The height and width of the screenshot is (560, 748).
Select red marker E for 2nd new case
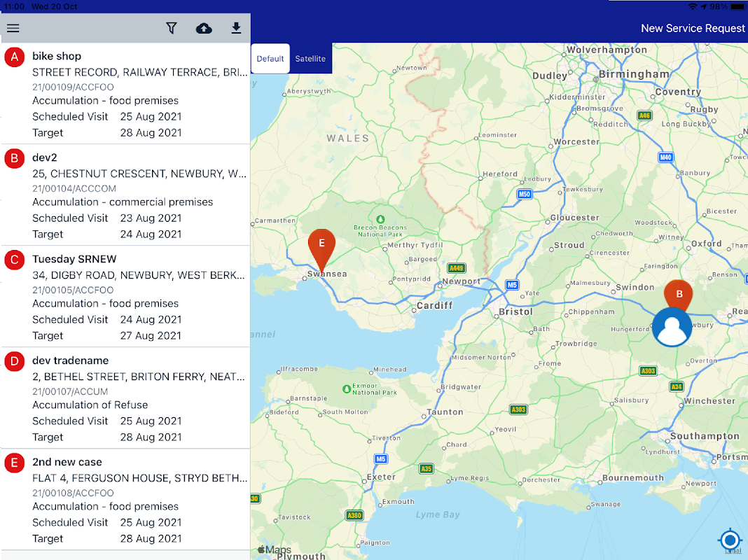tap(14, 463)
